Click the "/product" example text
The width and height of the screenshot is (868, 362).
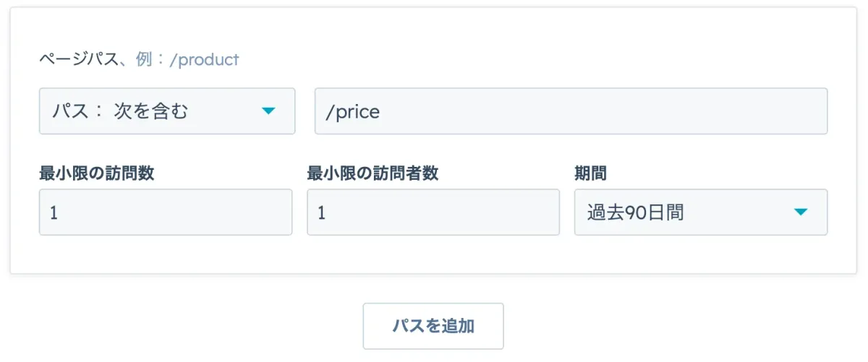click(x=204, y=60)
